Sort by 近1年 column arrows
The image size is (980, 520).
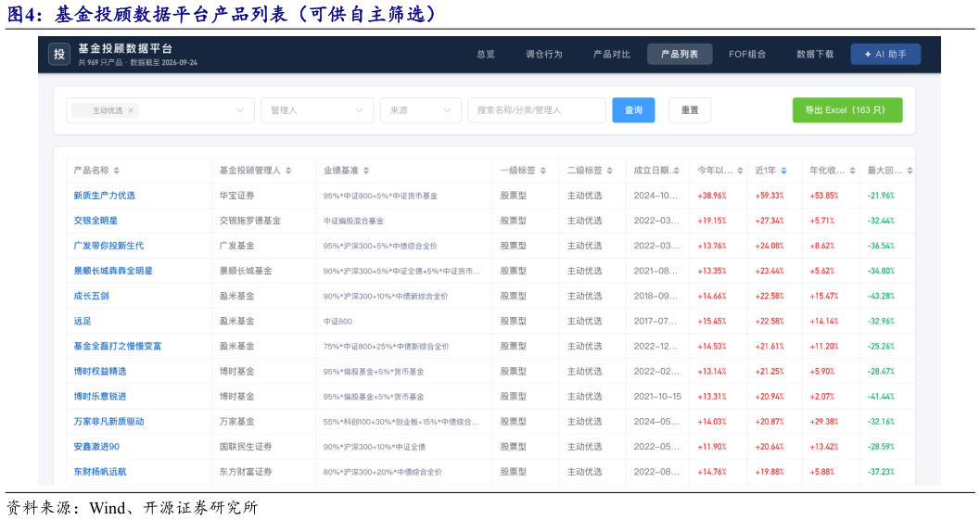point(783,171)
